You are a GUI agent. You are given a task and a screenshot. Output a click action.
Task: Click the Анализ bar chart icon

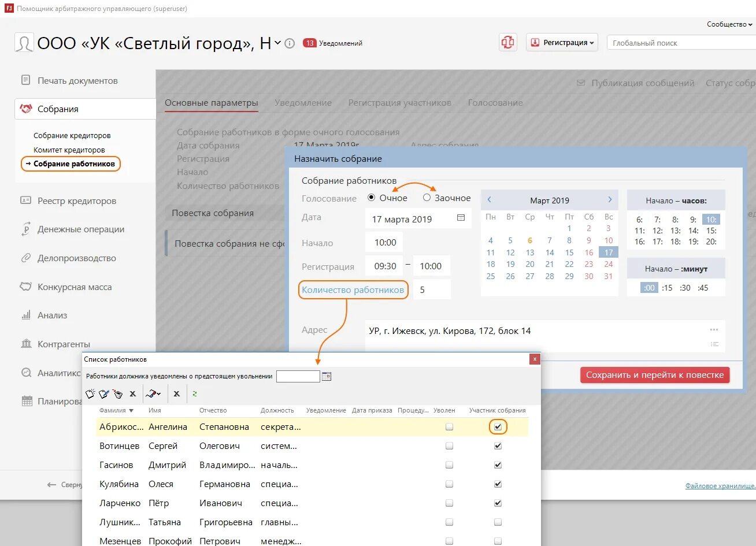[25, 315]
